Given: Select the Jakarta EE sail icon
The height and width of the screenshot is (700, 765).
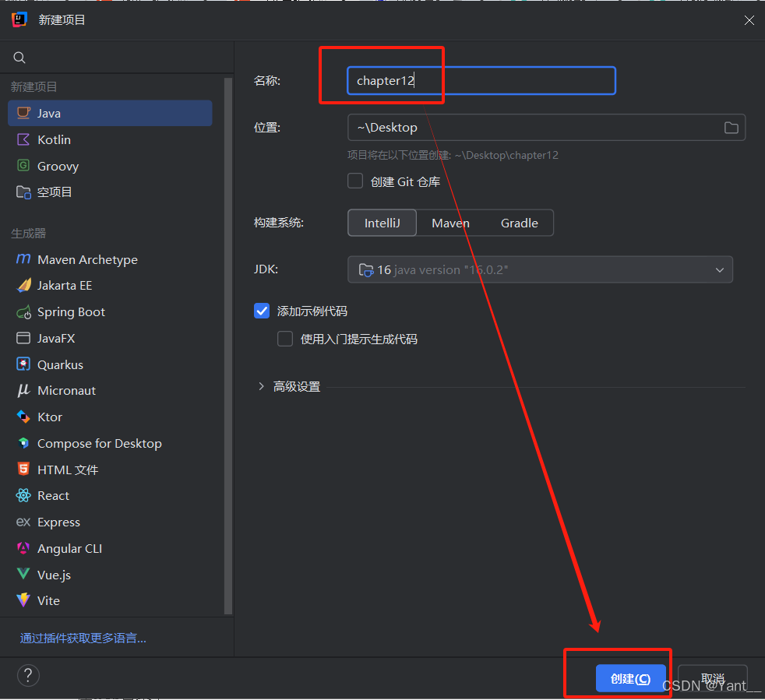Looking at the screenshot, I should tap(23, 285).
